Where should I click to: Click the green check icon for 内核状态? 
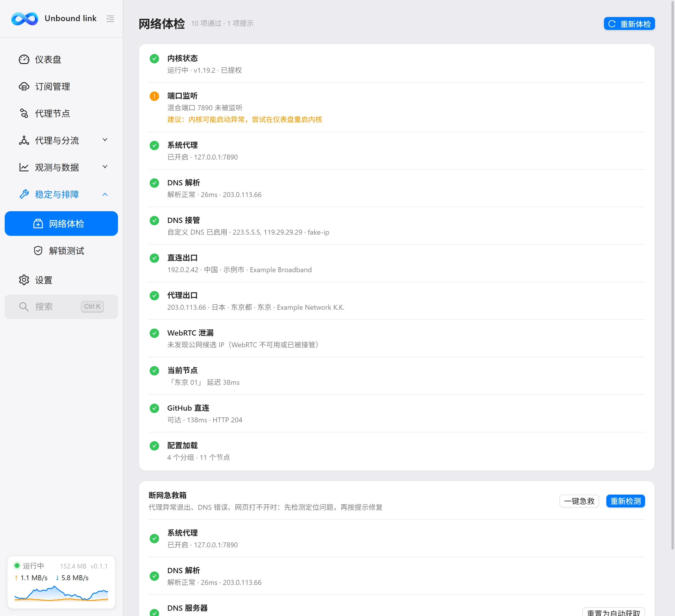coord(154,59)
